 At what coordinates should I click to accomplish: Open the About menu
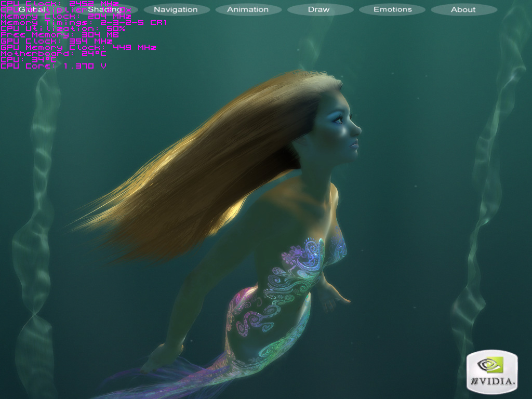pos(463,9)
